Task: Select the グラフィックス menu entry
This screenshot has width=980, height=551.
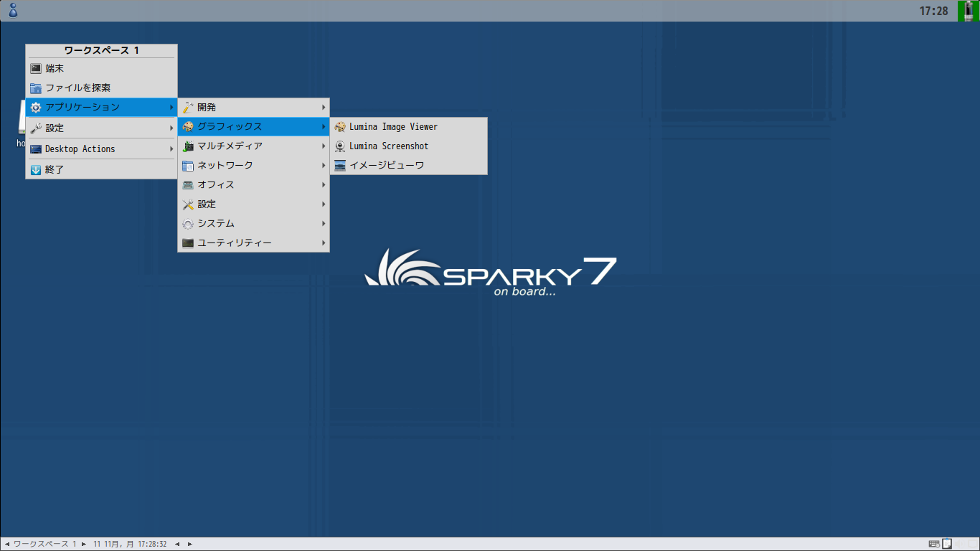Action: pyautogui.click(x=254, y=127)
